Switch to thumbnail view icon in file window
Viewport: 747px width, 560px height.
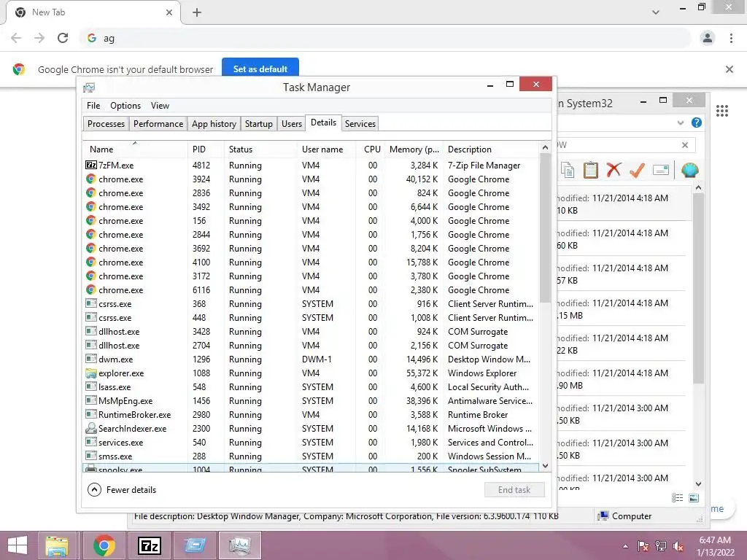coord(694,498)
